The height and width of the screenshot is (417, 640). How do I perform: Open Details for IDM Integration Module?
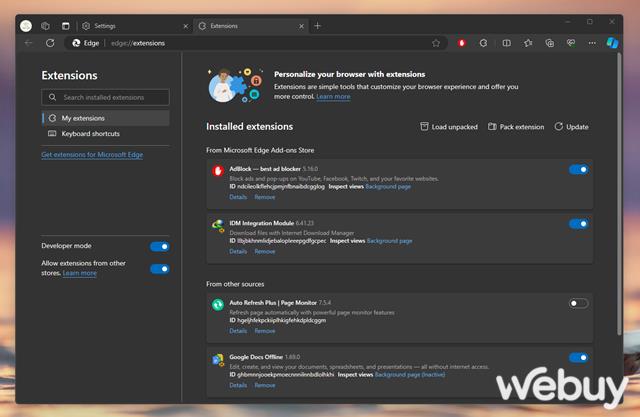tap(238, 251)
